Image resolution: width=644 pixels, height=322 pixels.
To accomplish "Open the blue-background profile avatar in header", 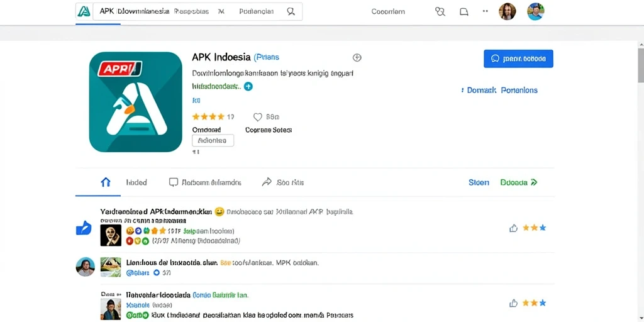I will click(x=536, y=11).
